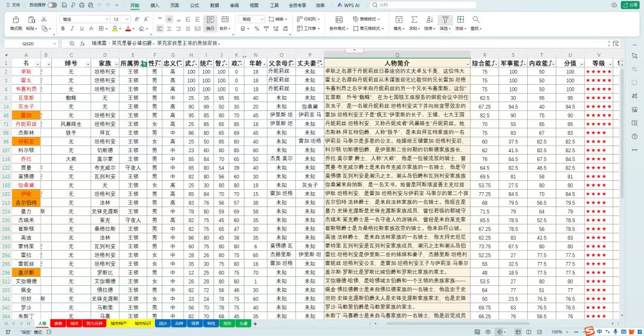Click the Format Painter (格式刷) icon
644x336 pixels.
tap(16, 20)
